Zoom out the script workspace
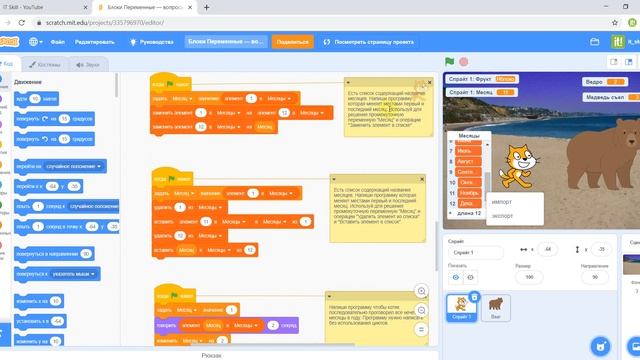The height and width of the screenshot is (360, 640). tap(421, 310)
